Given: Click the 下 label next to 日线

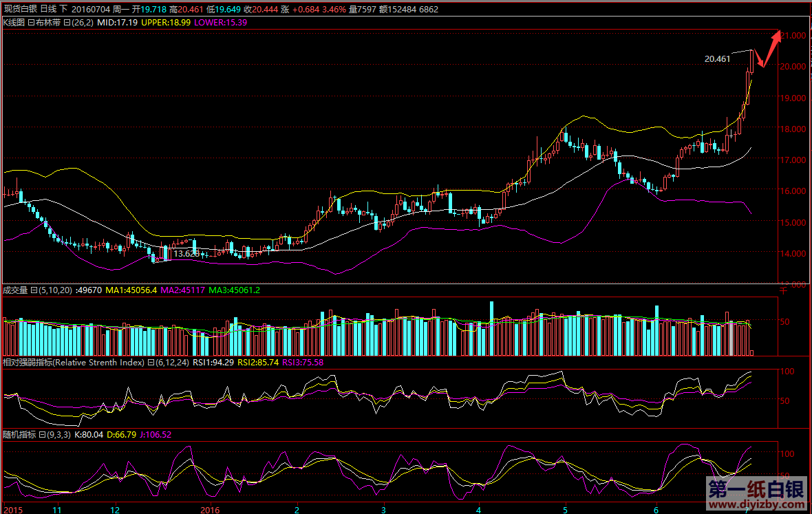Looking at the screenshot, I should pyautogui.click(x=63, y=10).
